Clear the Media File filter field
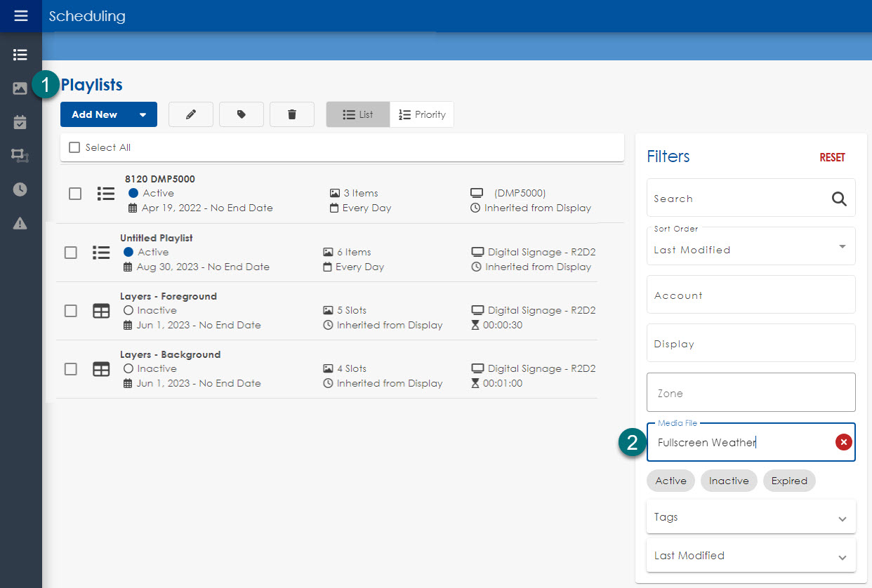The height and width of the screenshot is (588, 872). click(x=843, y=442)
